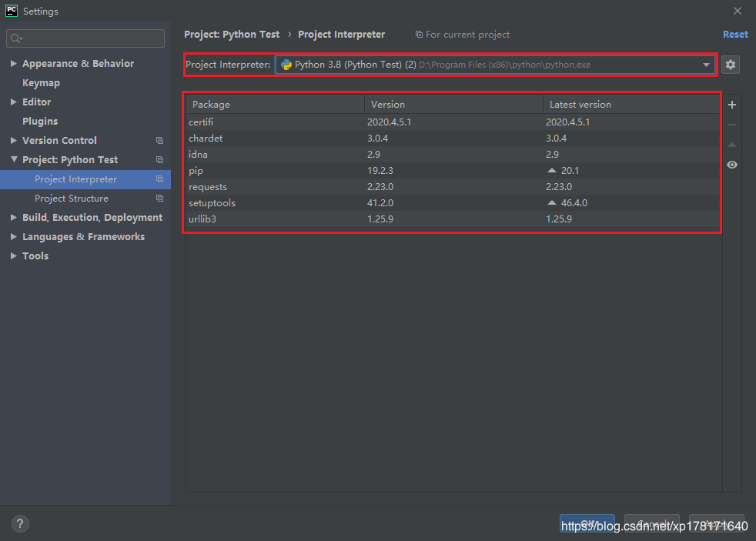Image resolution: width=756 pixels, height=541 pixels.
Task: Open the Keymap settings page
Action: (41, 83)
